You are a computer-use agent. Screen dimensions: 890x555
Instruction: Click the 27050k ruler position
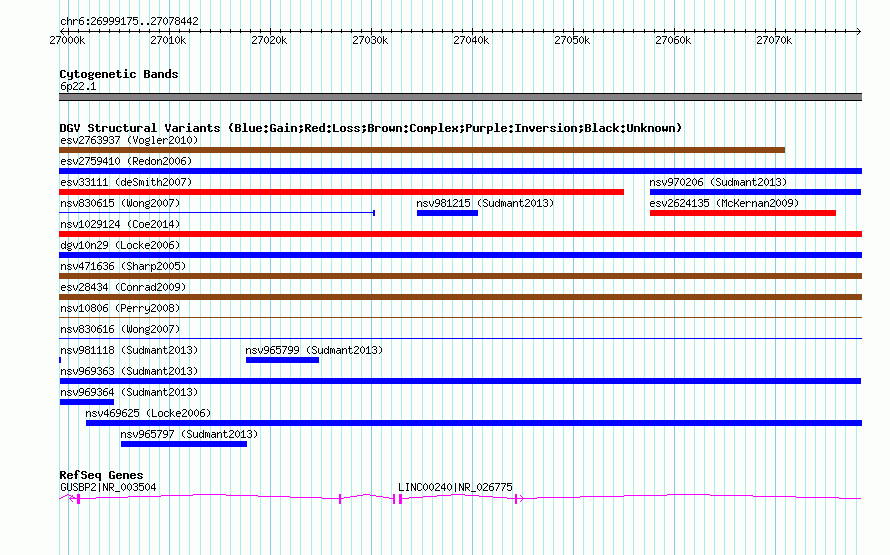tap(572, 40)
